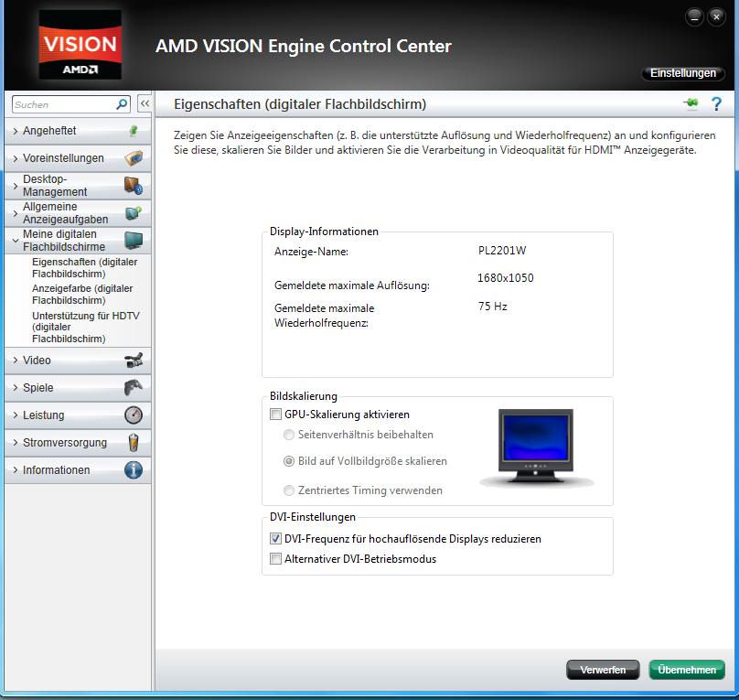This screenshot has height=700, width=739.
Task: Click the Angeheftet pin icon
Action: pyautogui.click(x=134, y=131)
